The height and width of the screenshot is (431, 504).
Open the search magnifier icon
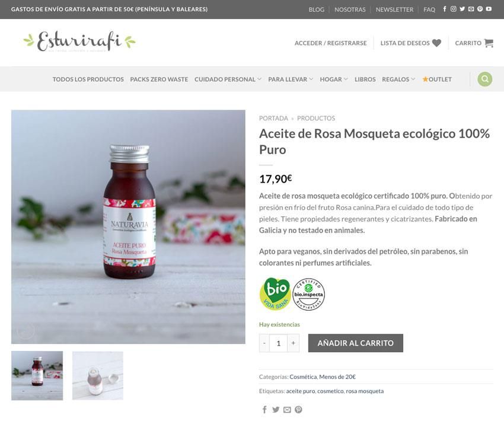coord(484,79)
